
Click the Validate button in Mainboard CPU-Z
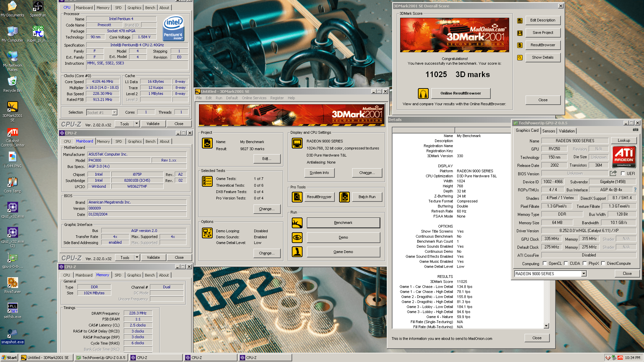coord(153,258)
